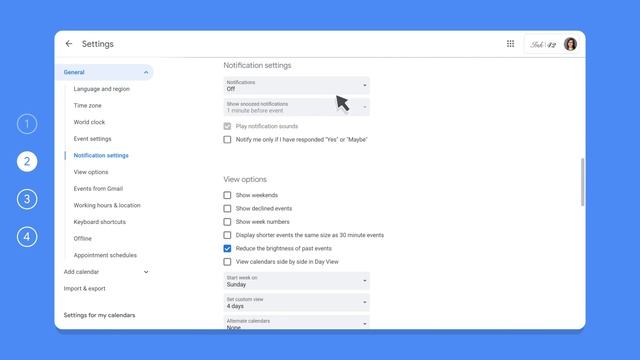
Task: Collapse the General section chevron
Action: click(146, 72)
